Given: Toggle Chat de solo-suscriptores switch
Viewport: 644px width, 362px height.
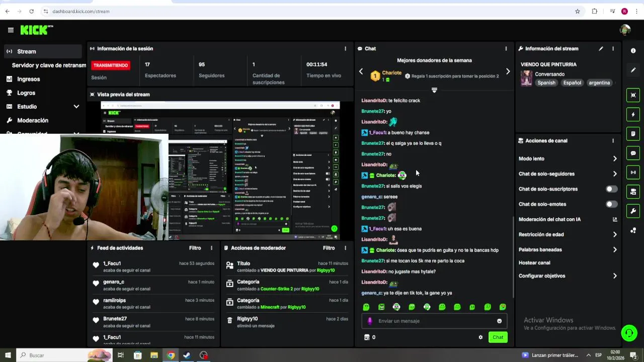Looking at the screenshot, I should coord(611,189).
